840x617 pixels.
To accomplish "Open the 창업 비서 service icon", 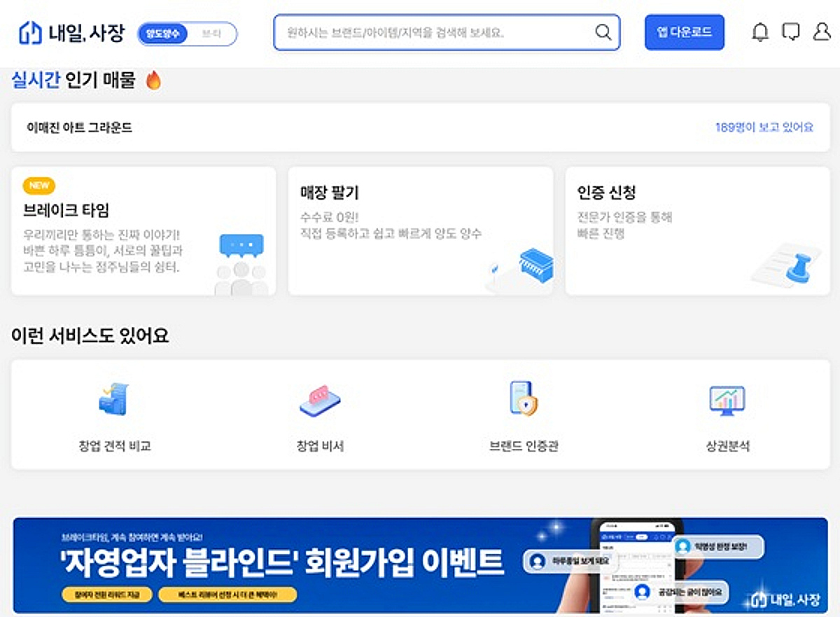I will click(320, 399).
